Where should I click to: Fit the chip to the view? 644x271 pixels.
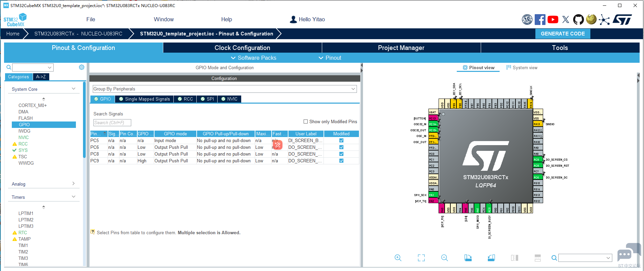click(421, 258)
